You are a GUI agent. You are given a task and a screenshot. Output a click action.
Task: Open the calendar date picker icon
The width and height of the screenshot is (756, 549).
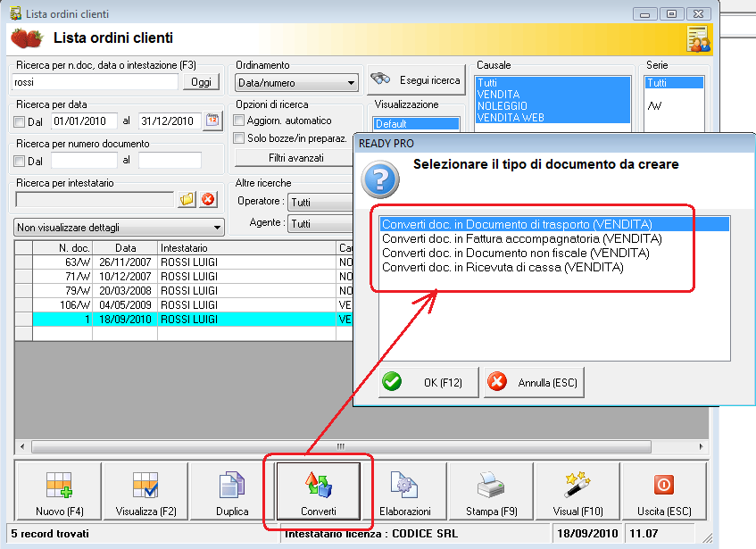point(212,121)
